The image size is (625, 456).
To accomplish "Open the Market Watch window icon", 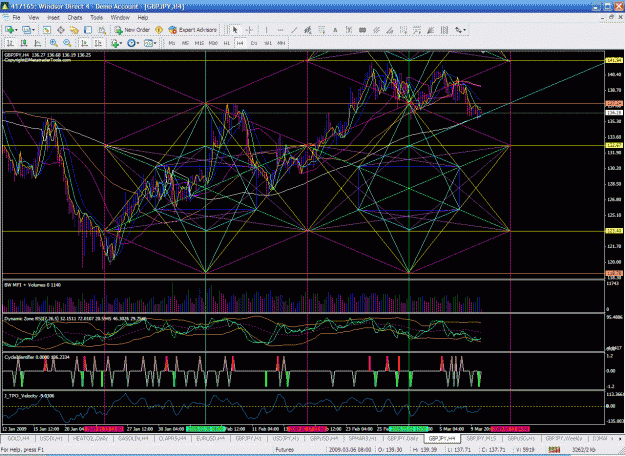I will pyautogui.click(x=47, y=30).
